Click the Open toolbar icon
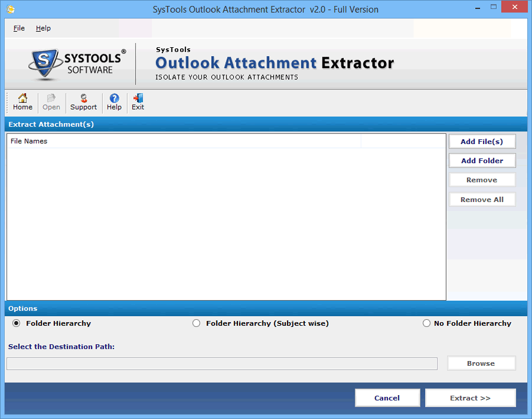532x419 pixels. [x=51, y=102]
